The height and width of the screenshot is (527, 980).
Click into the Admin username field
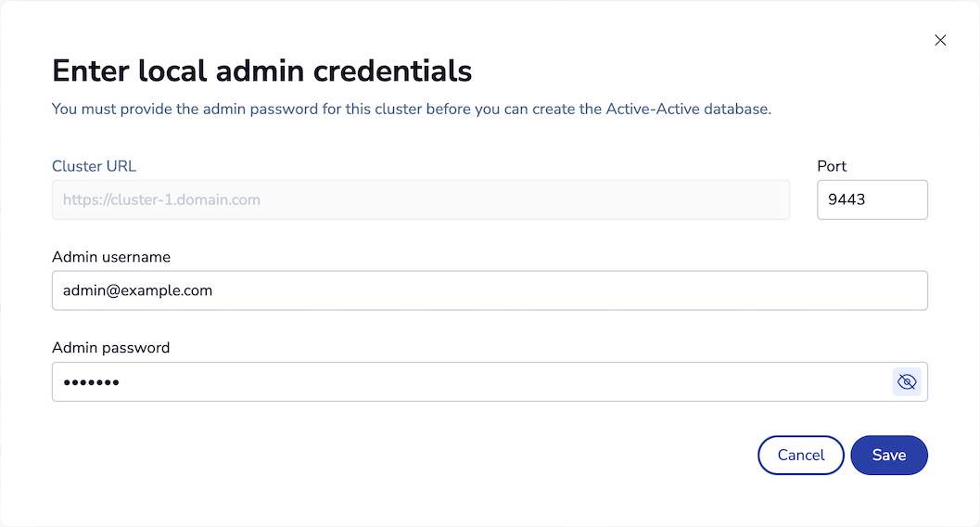pyautogui.click(x=490, y=290)
